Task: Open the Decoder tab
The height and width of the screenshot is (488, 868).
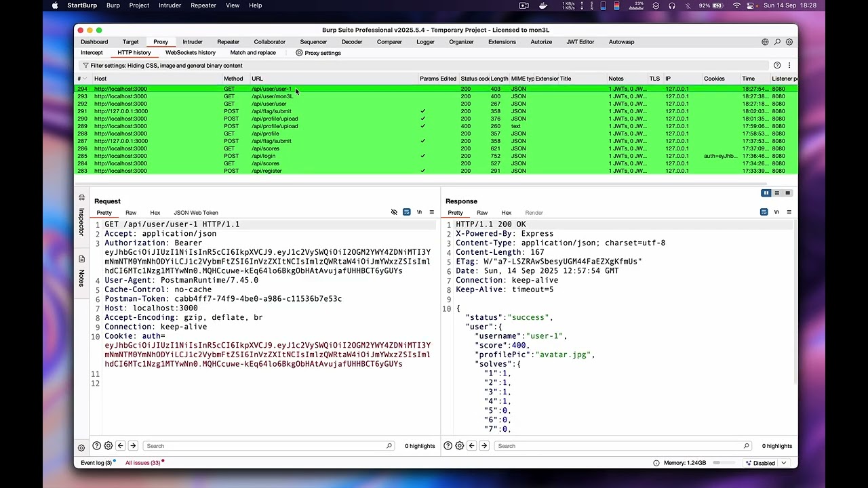Action: (352, 42)
